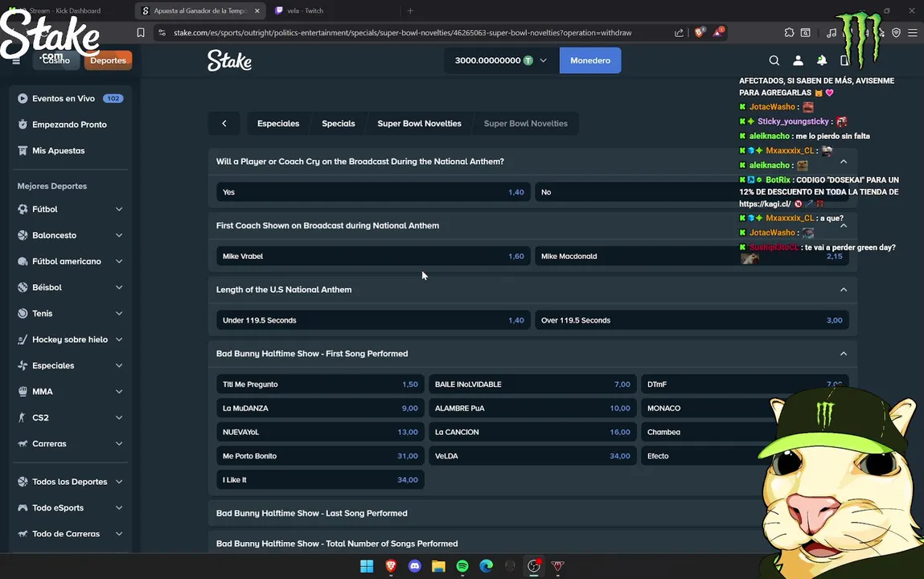This screenshot has height=579, width=924.
Task: Expand the Tenis sidebar chevron
Action: point(119,314)
